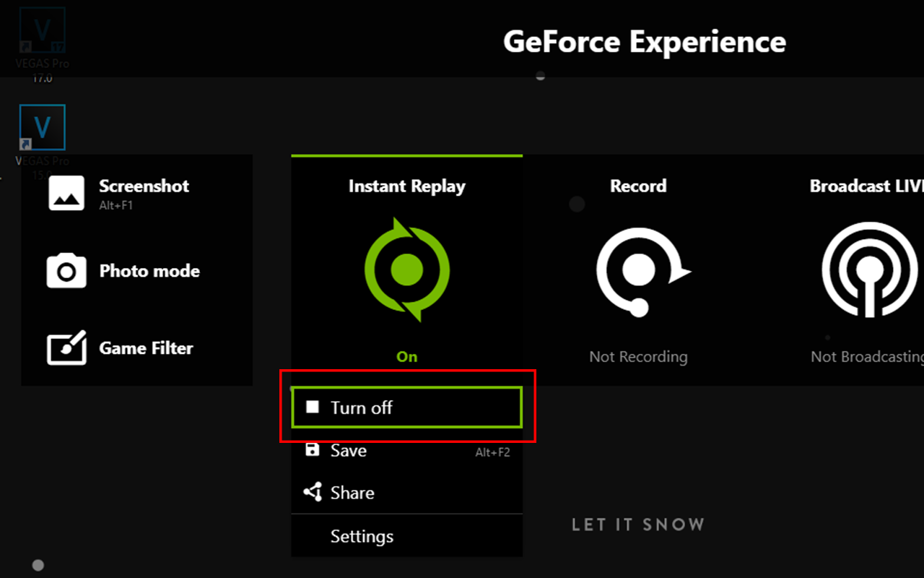Click the Photo mode camera icon
This screenshot has height=578, width=924.
click(x=66, y=271)
